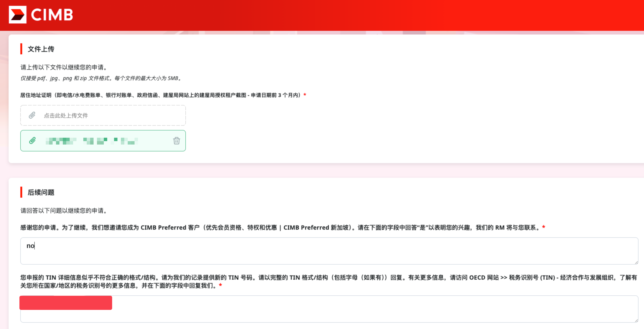Click the red asterisk after the address proof label
Screen dimensions: 644x329
point(305,95)
